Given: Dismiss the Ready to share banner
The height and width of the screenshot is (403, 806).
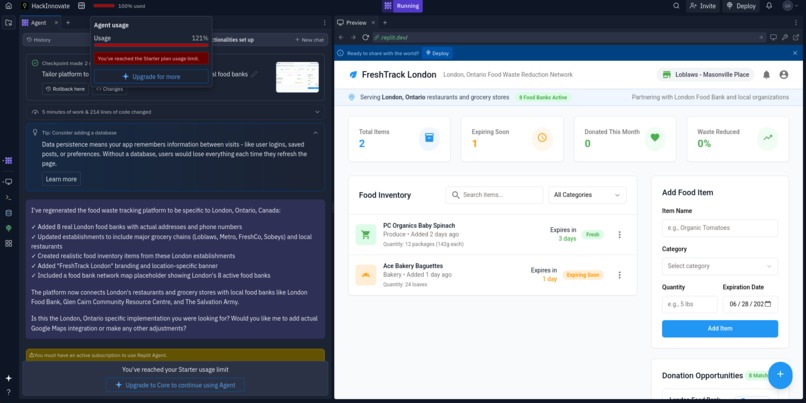Looking at the screenshot, I should click(x=795, y=53).
